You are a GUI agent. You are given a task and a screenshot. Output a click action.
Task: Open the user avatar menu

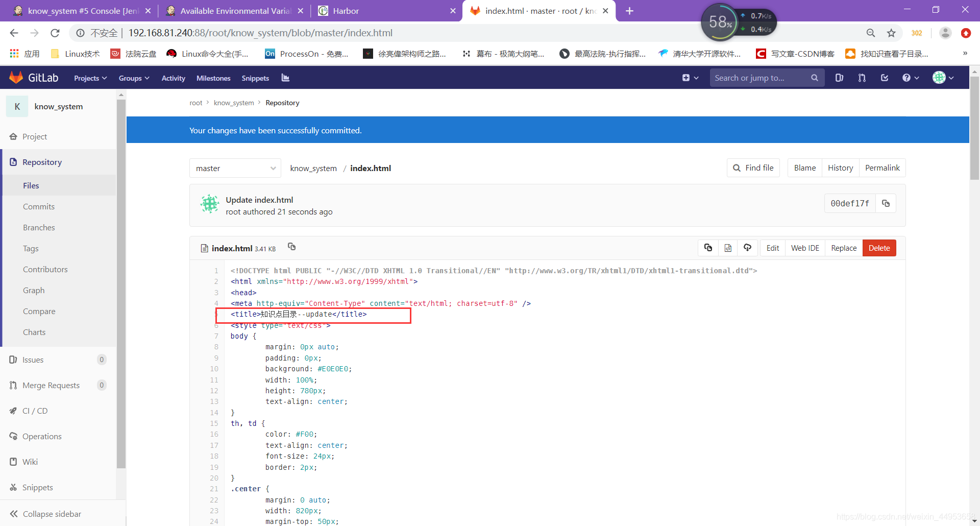pyautogui.click(x=943, y=78)
